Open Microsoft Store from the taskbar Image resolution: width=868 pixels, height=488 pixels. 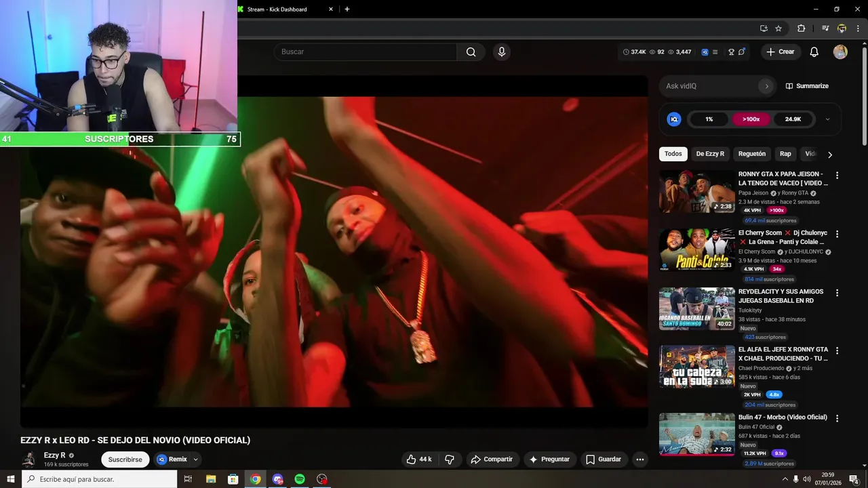click(x=233, y=479)
